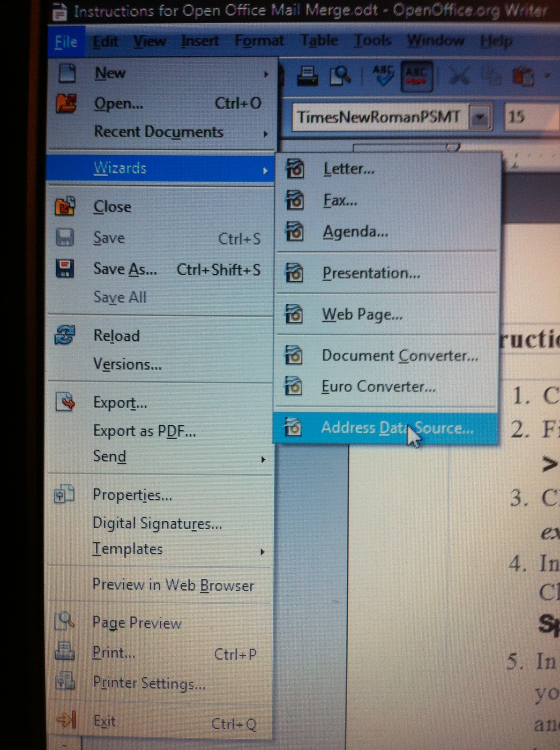The width and height of the screenshot is (560, 750).
Task: Expand the Wizards submenu
Action: click(265, 171)
